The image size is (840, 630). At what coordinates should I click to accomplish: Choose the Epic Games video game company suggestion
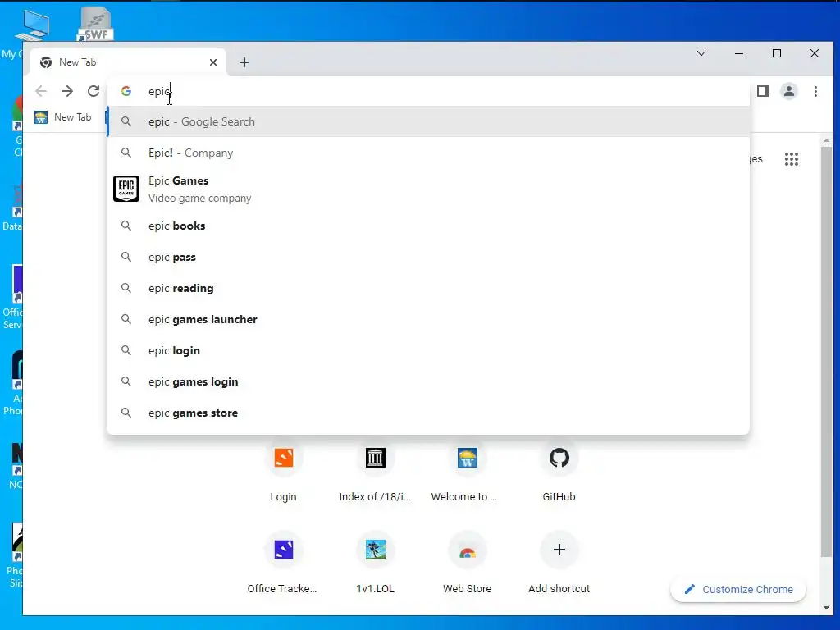[428, 189]
